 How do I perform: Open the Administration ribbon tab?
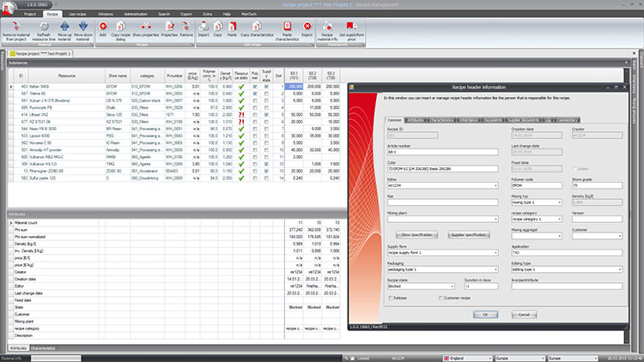(136, 14)
